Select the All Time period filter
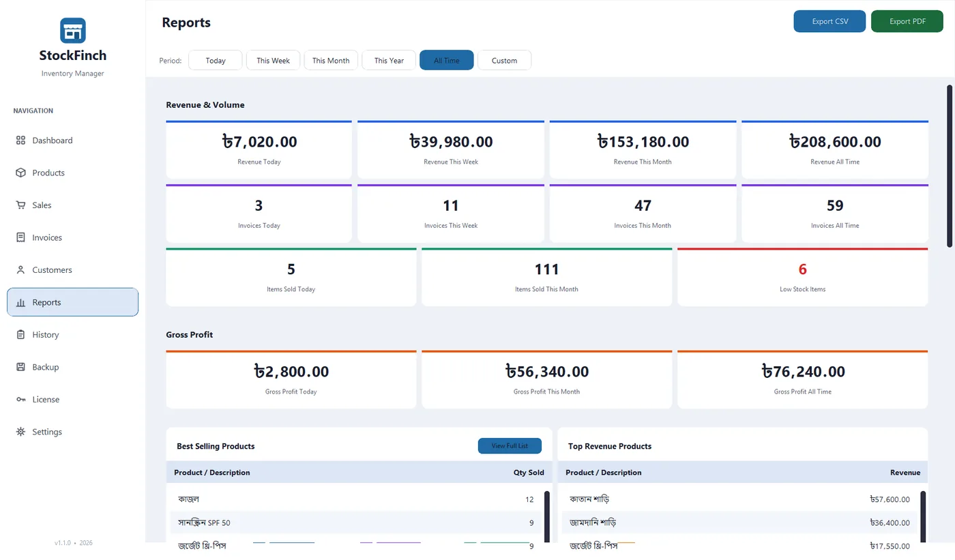955x560 pixels. [x=447, y=60]
